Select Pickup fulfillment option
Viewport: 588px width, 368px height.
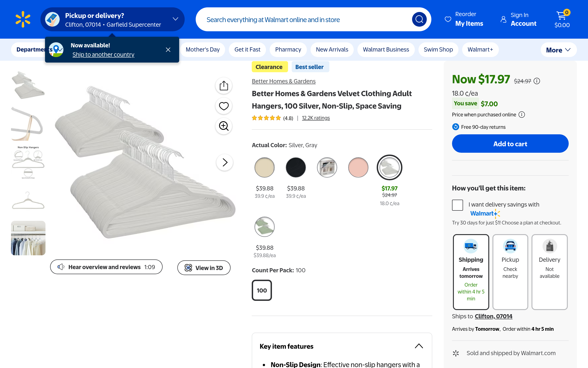(510, 272)
